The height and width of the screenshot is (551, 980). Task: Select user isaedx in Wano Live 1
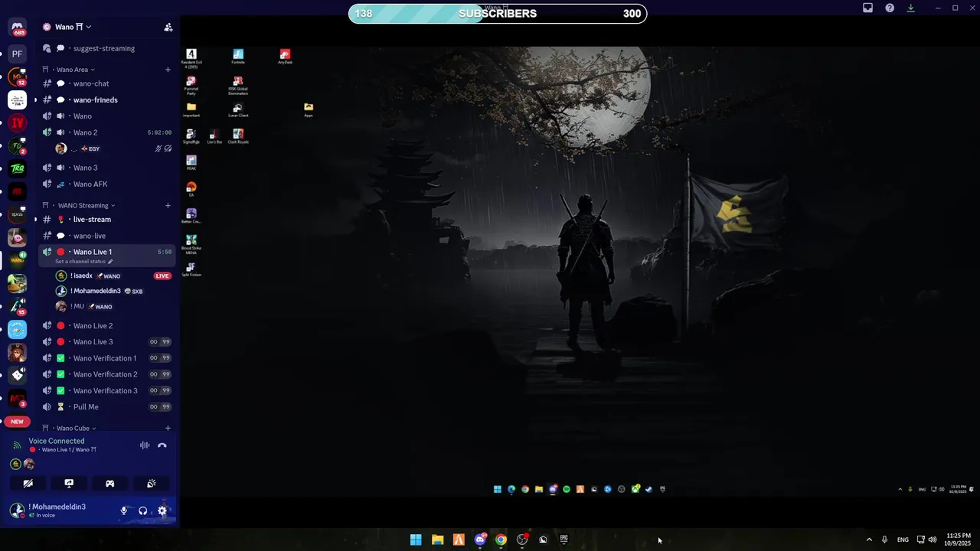click(x=113, y=275)
